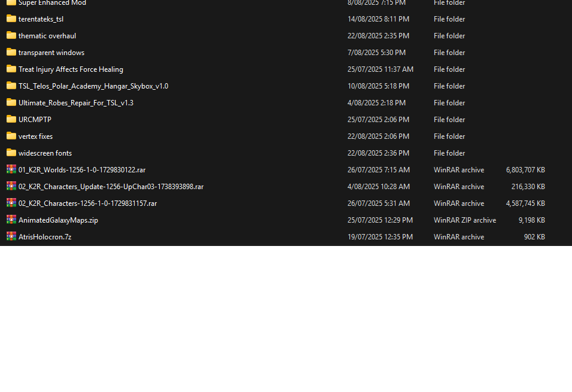Click the size value 6,803,707 KB
The image size is (572, 392).
pos(525,170)
